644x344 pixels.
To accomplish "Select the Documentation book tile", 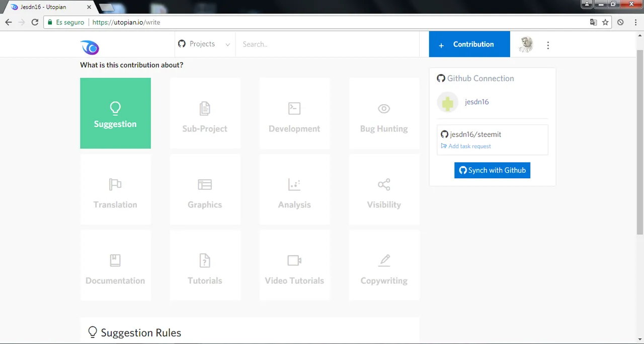I will 115,265.
